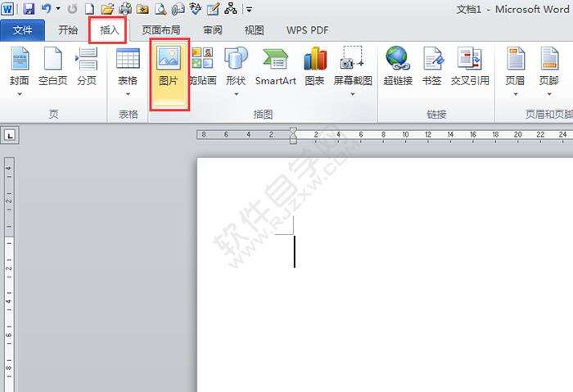
Task: Click the vertical ruler on the left
Action: coord(9,274)
